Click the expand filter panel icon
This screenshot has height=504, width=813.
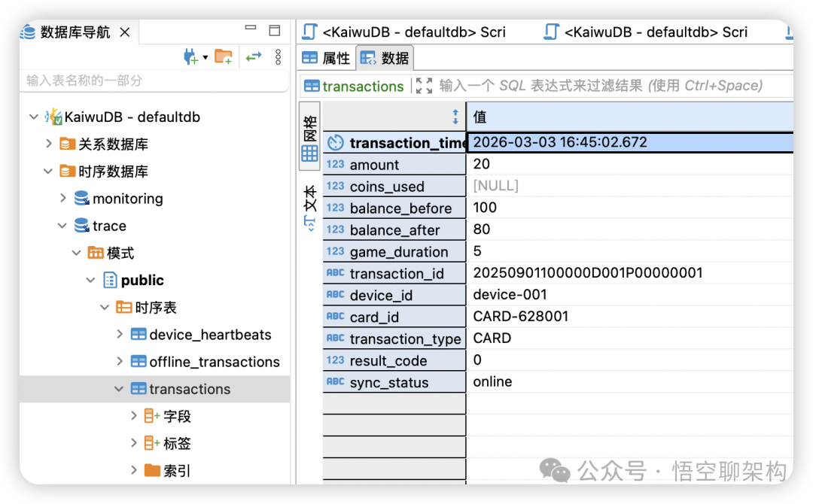(424, 86)
